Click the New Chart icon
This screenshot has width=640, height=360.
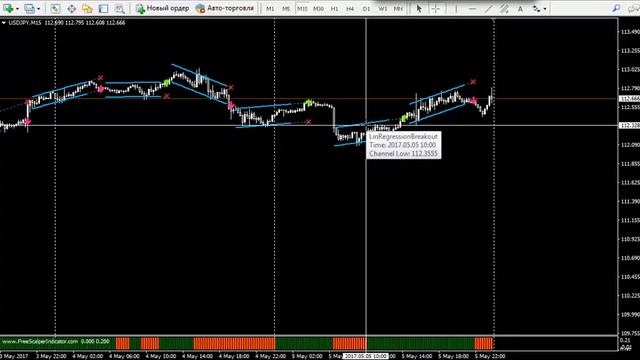click(8, 8)
